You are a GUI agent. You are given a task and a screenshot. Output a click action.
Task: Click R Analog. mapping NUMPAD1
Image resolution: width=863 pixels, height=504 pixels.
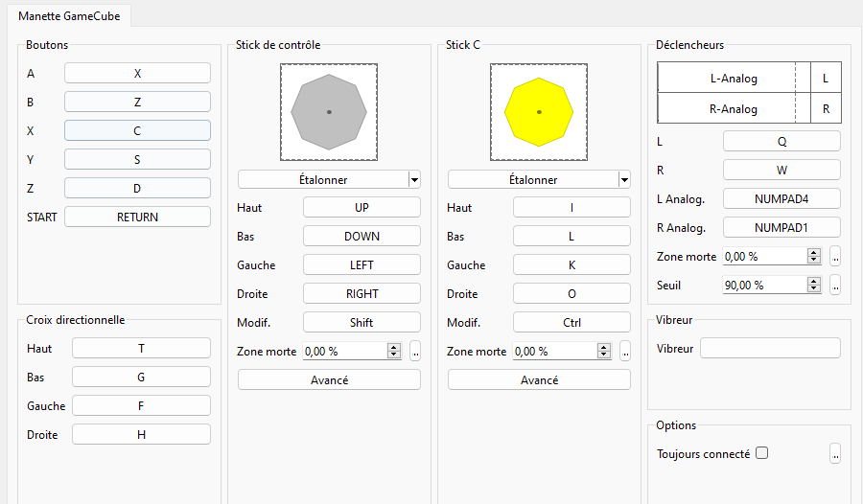point(781,227)
